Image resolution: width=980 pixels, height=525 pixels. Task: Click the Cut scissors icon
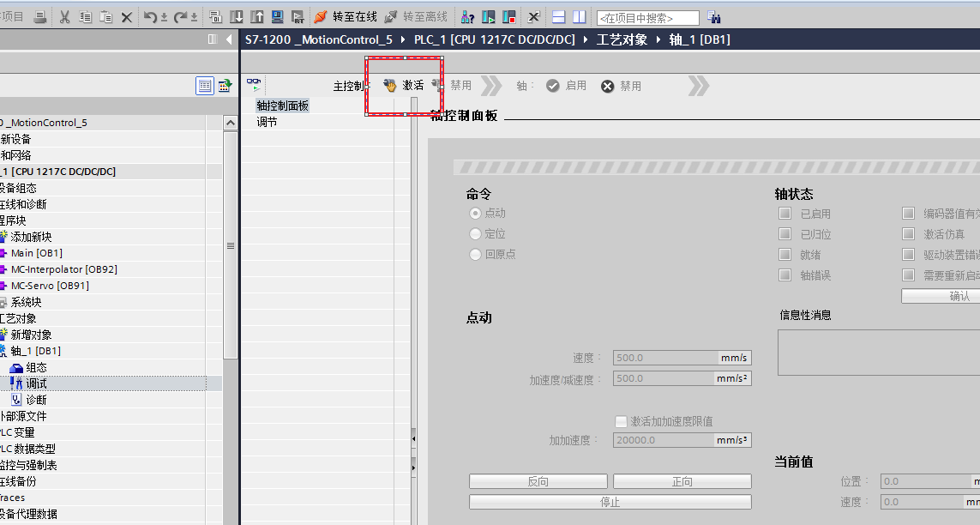(x=65, y=16)
